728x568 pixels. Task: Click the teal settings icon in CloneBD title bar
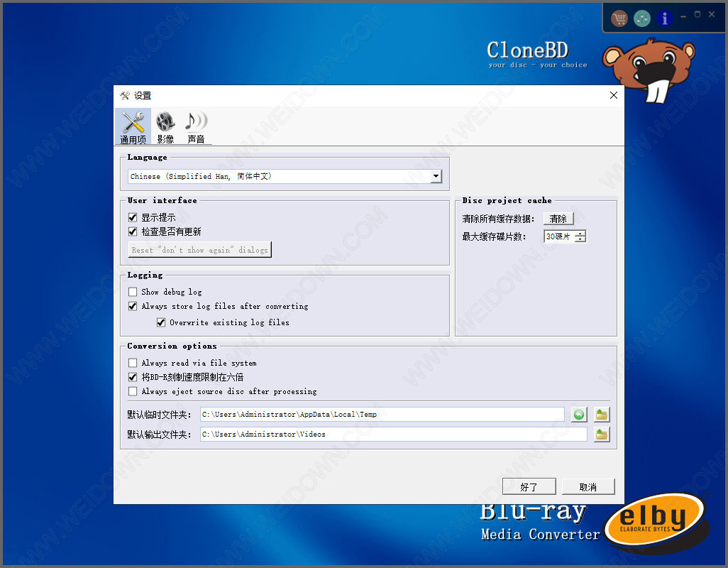(x=642, y=18)
